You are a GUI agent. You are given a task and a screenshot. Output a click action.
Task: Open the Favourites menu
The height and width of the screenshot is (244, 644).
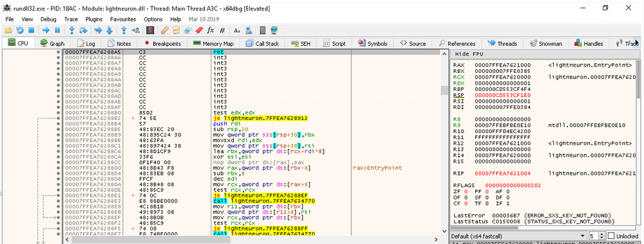pyautogui.click(x=123, y=19)
